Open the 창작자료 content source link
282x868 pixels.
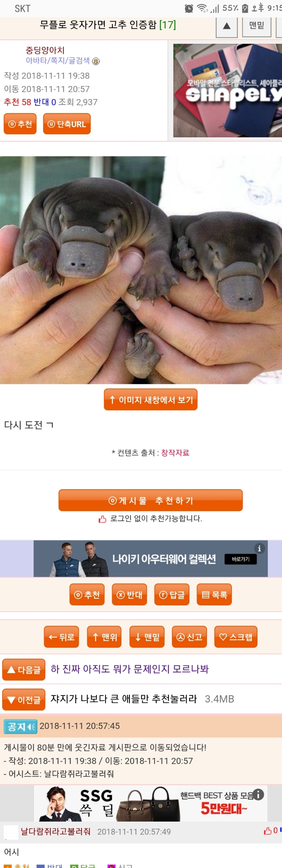click(175, 453)
